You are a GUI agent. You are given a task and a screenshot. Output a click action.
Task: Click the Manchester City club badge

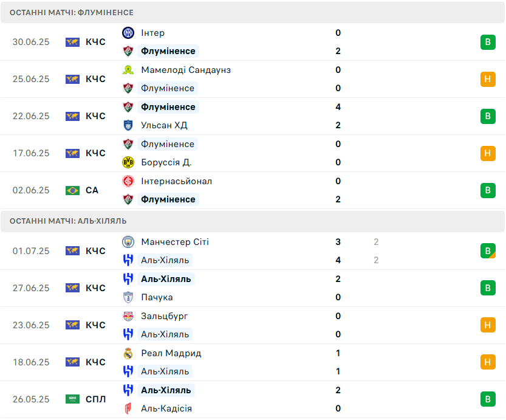coord(128,242)
